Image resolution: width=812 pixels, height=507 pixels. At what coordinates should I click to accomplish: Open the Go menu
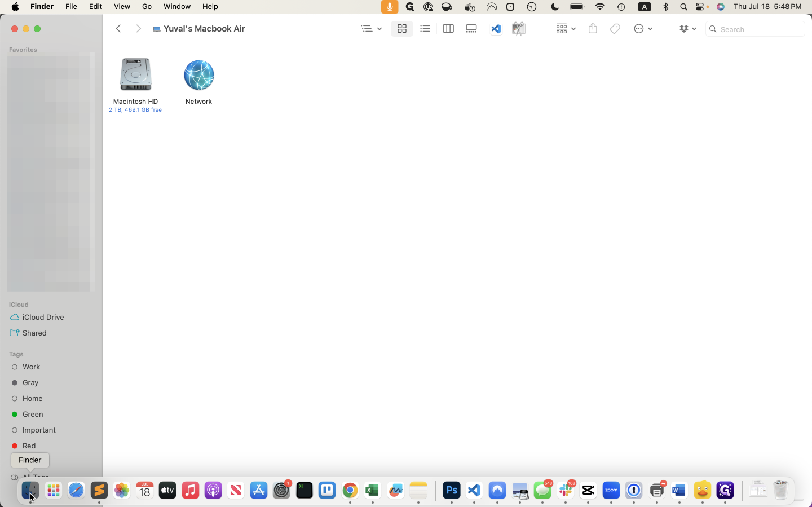pyautogui.click(x=147, y=7)
